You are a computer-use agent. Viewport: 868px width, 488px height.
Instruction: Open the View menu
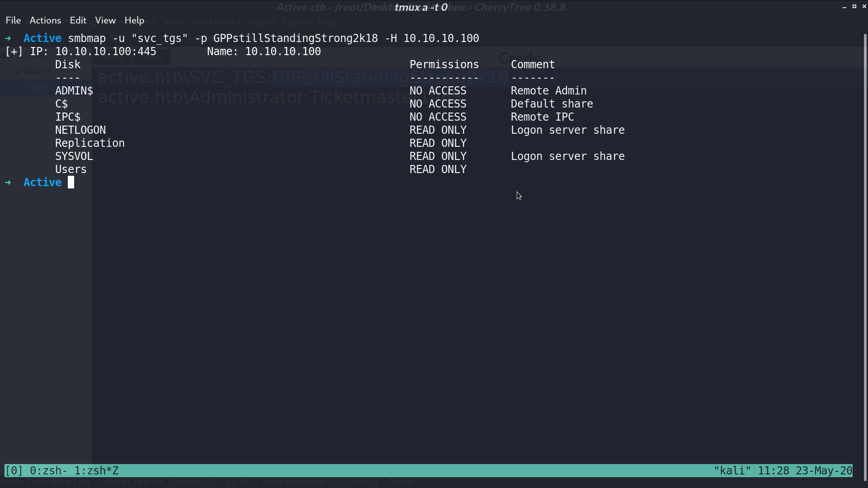click(105, 20)
